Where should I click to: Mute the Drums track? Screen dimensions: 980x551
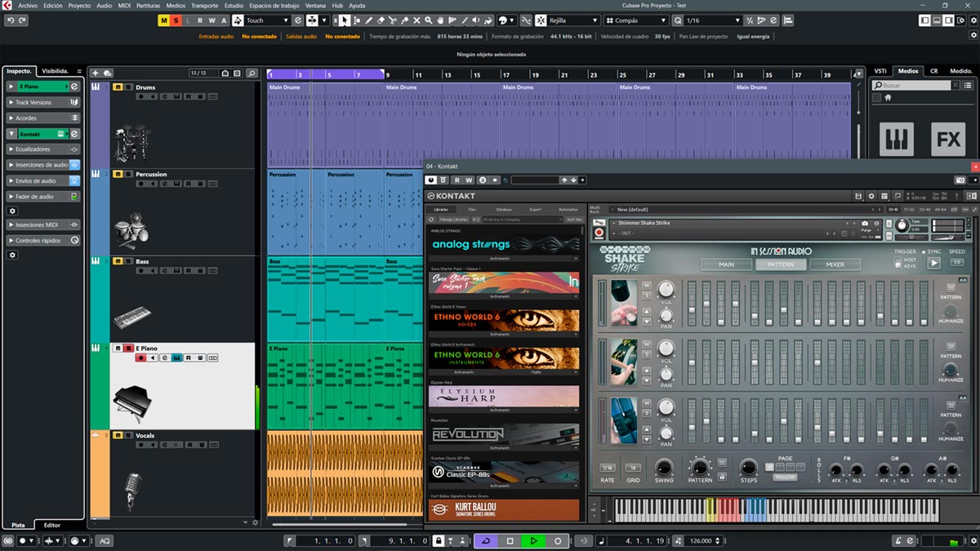(118, 87)
